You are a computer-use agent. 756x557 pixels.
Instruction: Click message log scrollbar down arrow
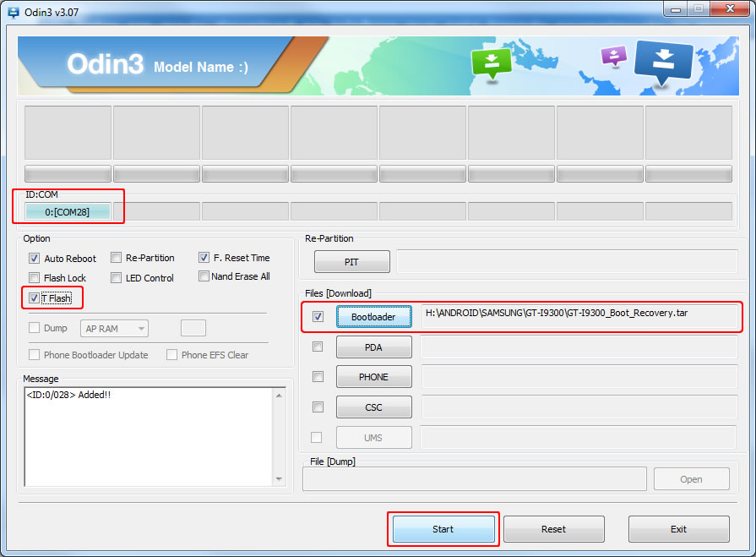(279, 479)
